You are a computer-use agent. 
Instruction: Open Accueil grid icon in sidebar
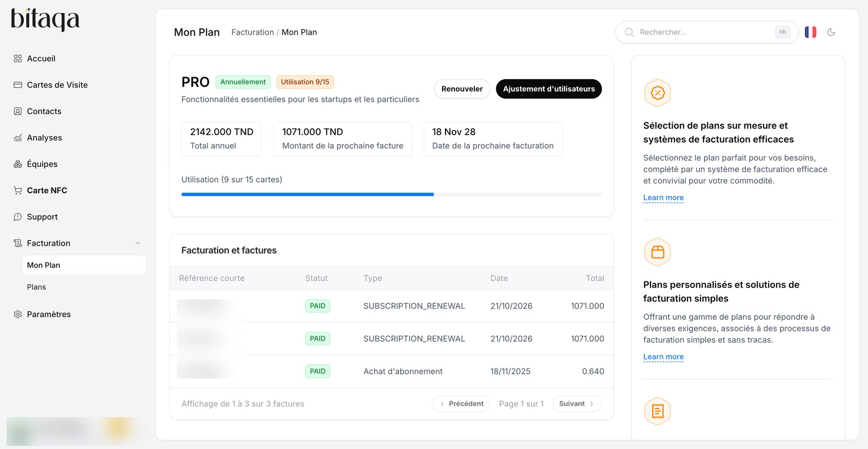(x=18, y=58)
